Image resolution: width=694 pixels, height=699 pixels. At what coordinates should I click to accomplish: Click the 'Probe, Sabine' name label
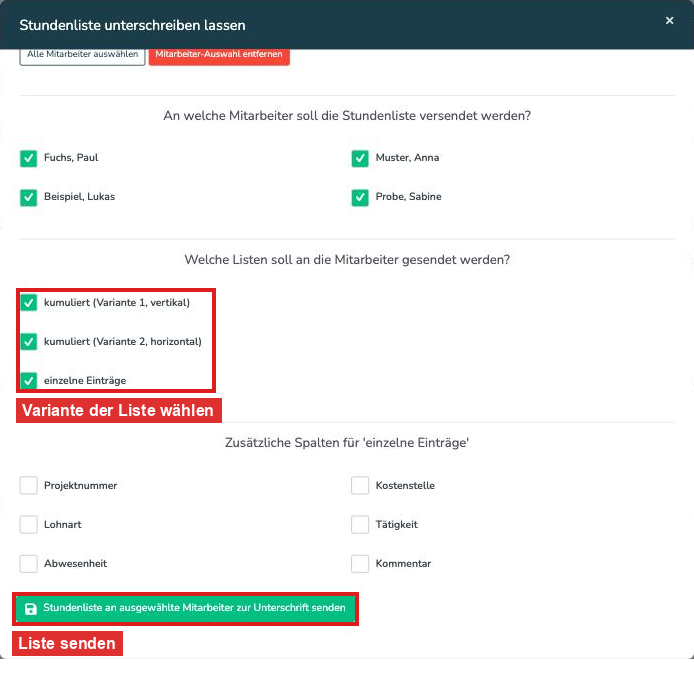click(408, 197)
